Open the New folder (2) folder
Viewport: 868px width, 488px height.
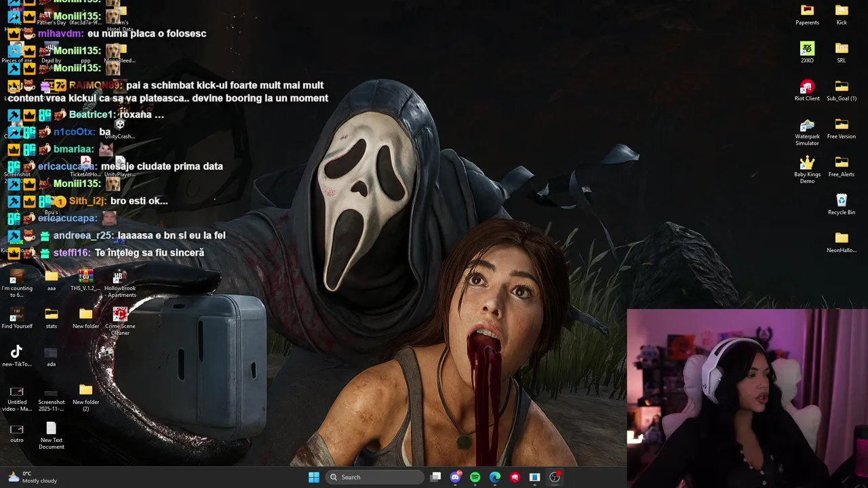[x=85, y=399]
